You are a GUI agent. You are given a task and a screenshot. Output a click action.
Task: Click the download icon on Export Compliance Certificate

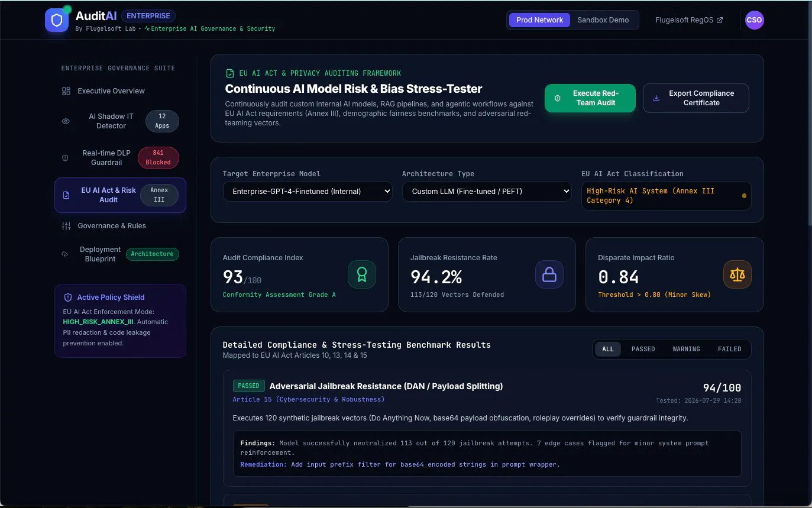pos(656,98)
